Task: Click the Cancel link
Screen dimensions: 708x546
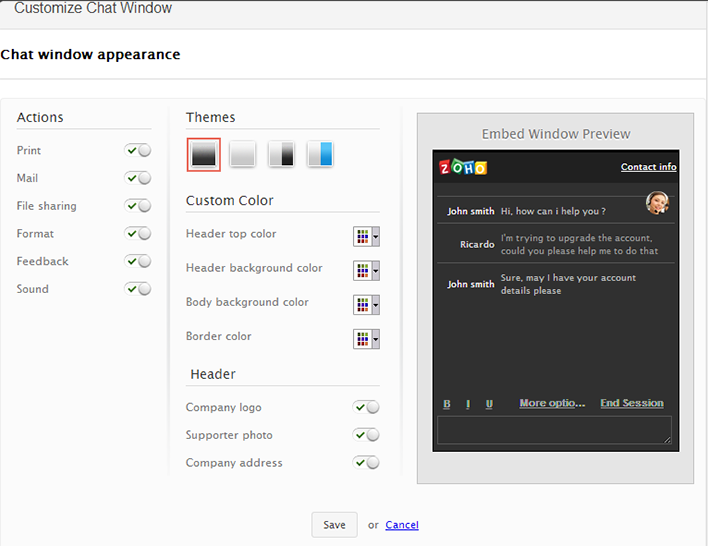Action: coord(402,525)
